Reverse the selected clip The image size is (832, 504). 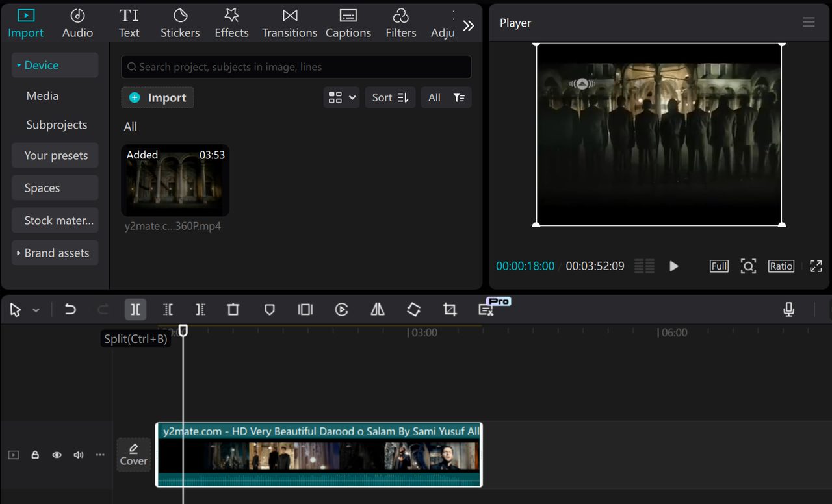pyautogui.click(x=341, y=310)
